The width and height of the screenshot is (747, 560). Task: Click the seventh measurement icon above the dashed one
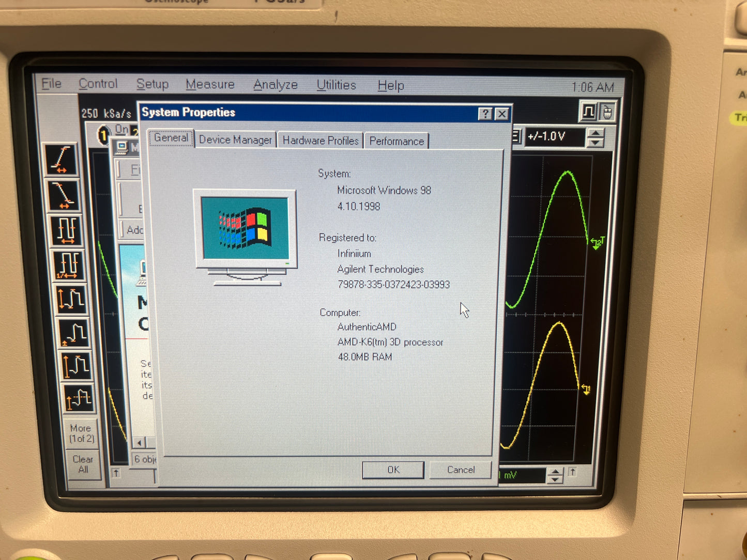tap(77, 365)
